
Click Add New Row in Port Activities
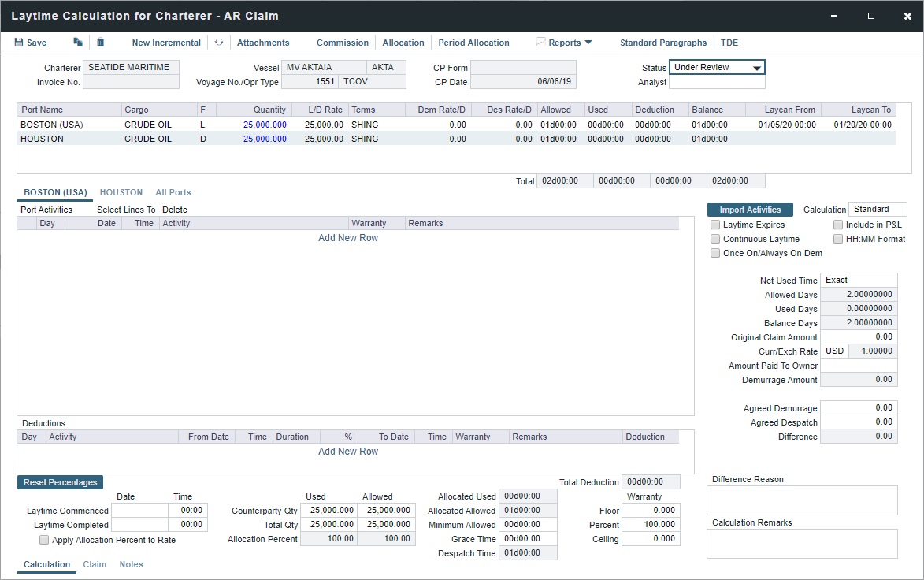coord(348,238)
